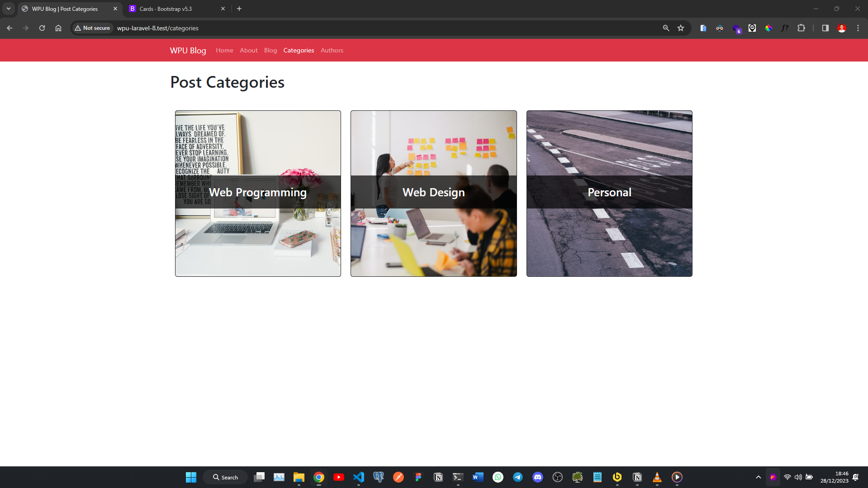
Task: Click the WPU Blog brand logo
Action: tap(188, 50)
